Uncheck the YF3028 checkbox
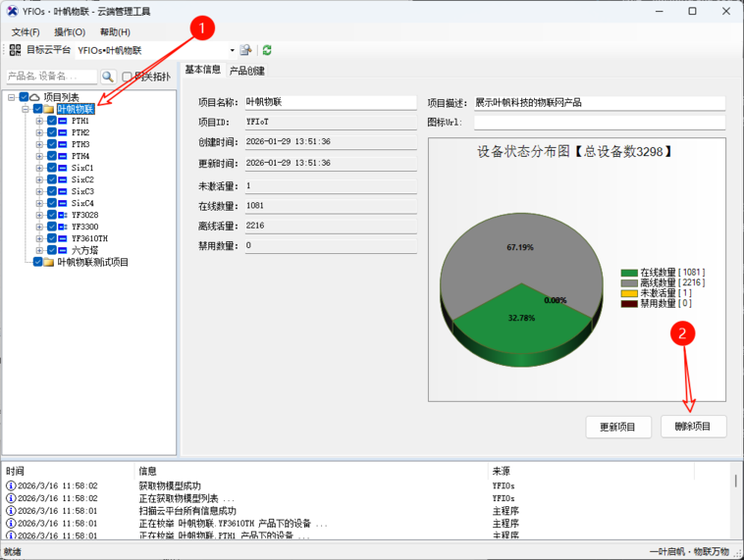The height and width of the screenshot is (560, 744). 52,215
